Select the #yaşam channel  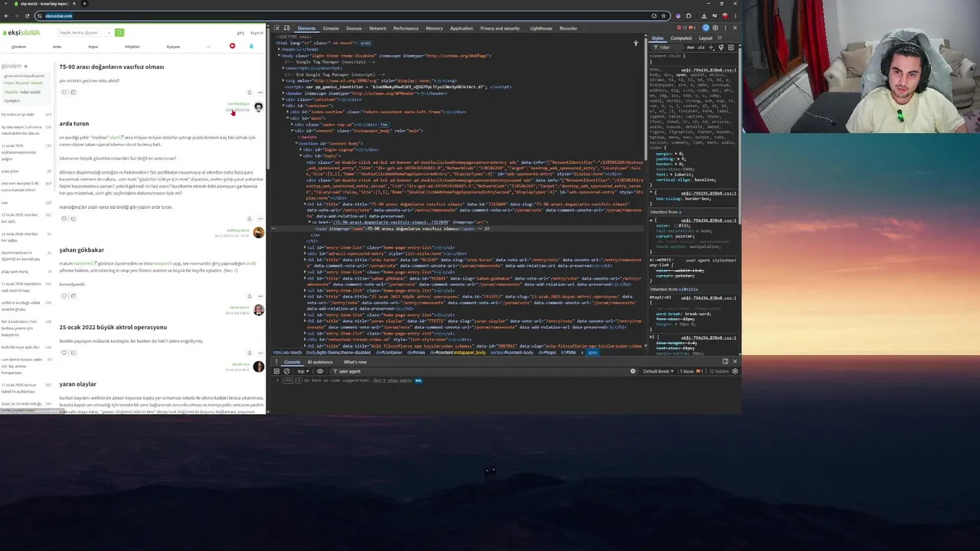click(173, 47)
